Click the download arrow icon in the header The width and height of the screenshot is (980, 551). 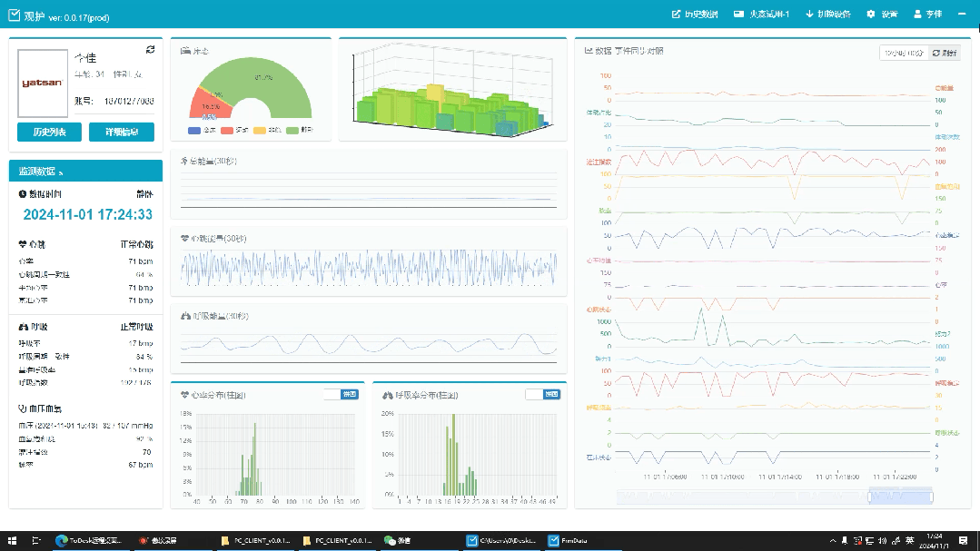[809, 14]
